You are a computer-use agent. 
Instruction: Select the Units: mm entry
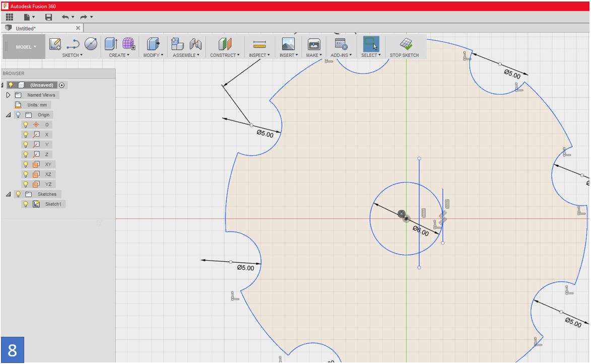pos(37,105)
